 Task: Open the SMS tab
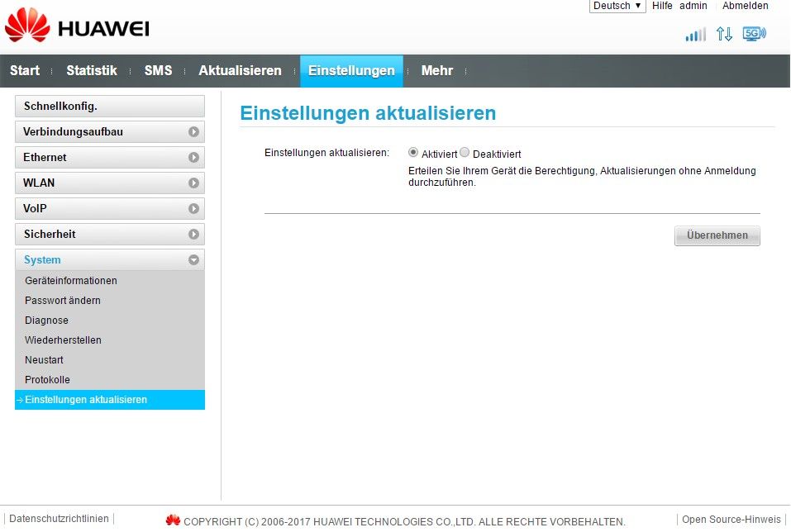coord(158,71)
